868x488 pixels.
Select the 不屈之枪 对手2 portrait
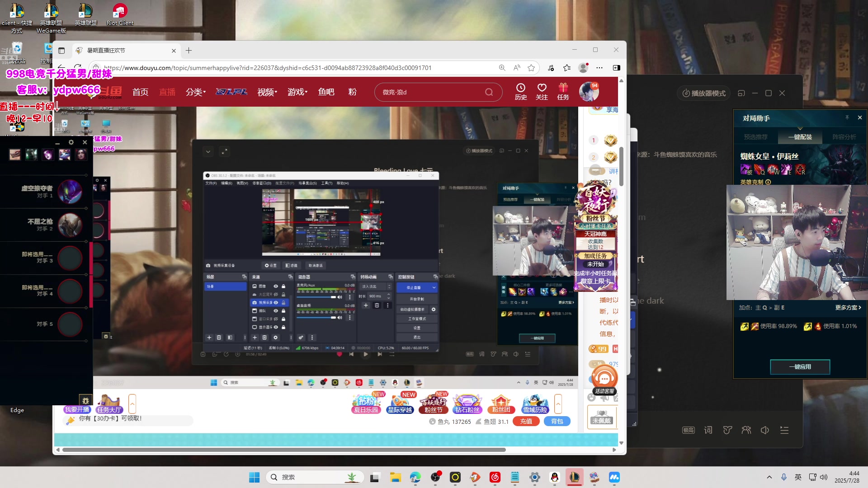pos(70,225)
